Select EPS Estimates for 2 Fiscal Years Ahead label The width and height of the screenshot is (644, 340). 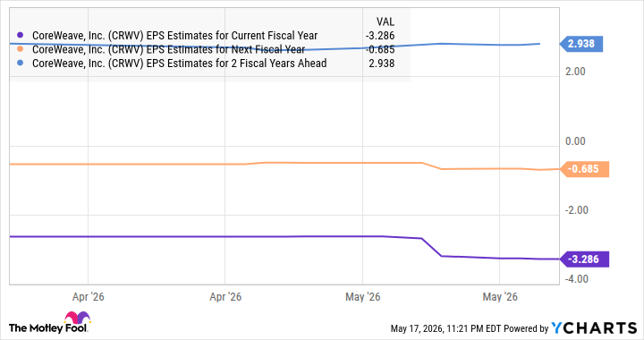point(180,64)
